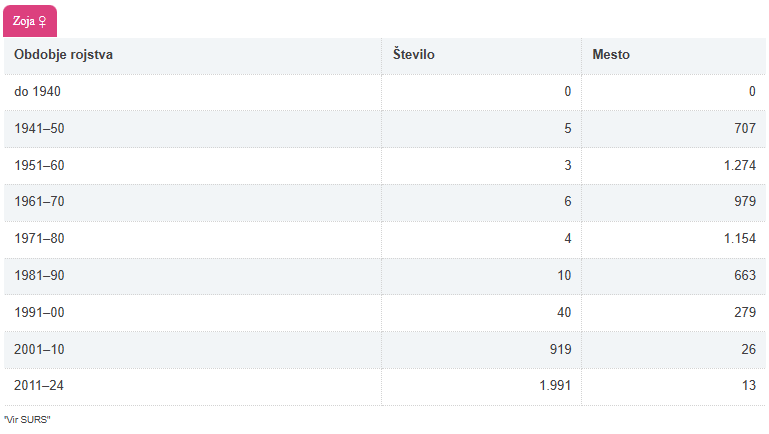Image resolution: width=769 pixels, height=434 pixels.
Task: Select the 2001–10 row label
Action: [39, 350]
